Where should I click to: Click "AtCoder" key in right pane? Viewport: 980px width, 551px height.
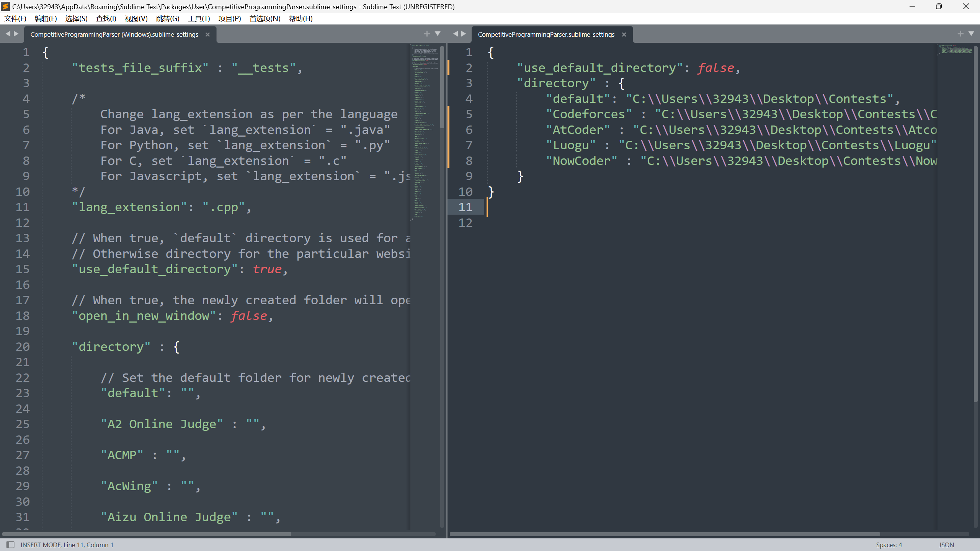[x=578, y=130]
